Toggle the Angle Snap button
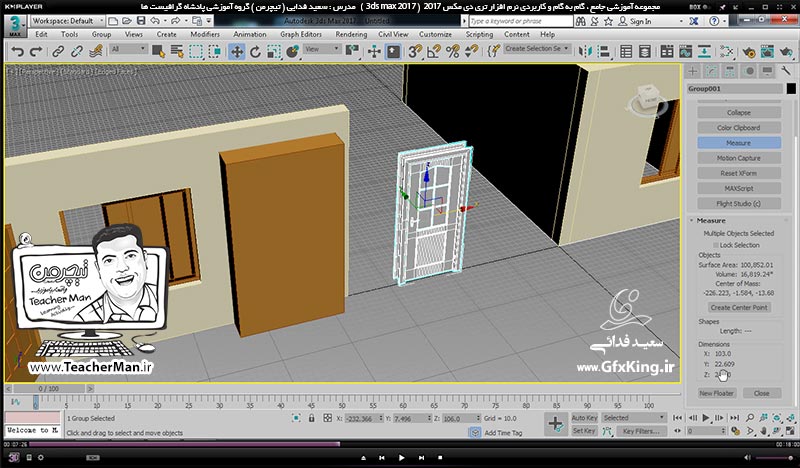 coord(434,52)
